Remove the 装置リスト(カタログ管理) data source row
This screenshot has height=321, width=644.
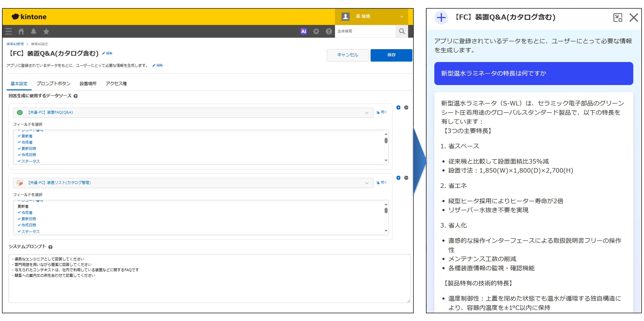pos(406,178)
